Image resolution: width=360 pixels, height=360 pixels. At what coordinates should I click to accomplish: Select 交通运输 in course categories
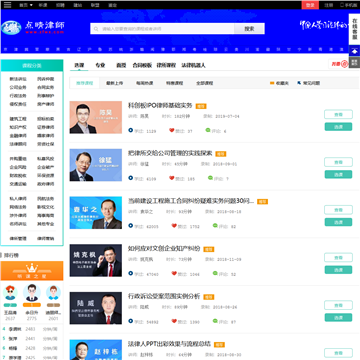(x=18, y=184)
